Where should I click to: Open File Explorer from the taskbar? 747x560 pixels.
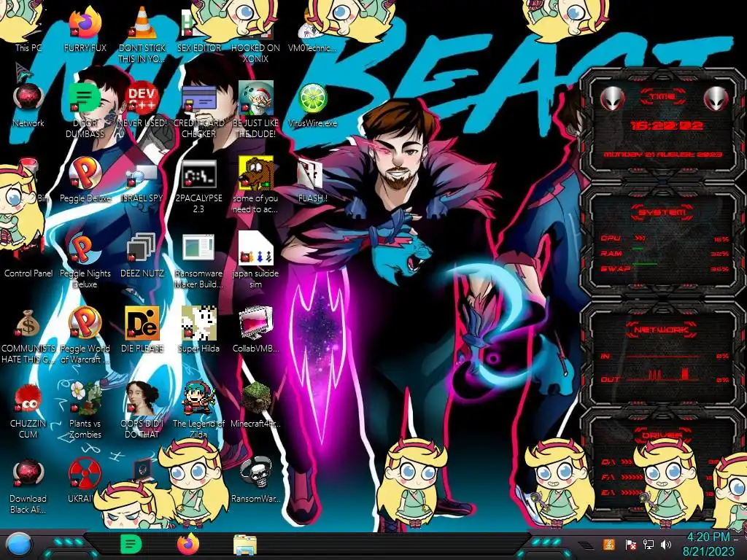(245, 545)
